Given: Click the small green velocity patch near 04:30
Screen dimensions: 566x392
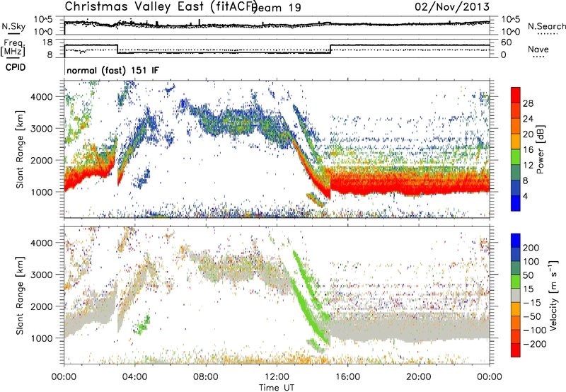Looking at the screenshot, I should tap(142, 325).
